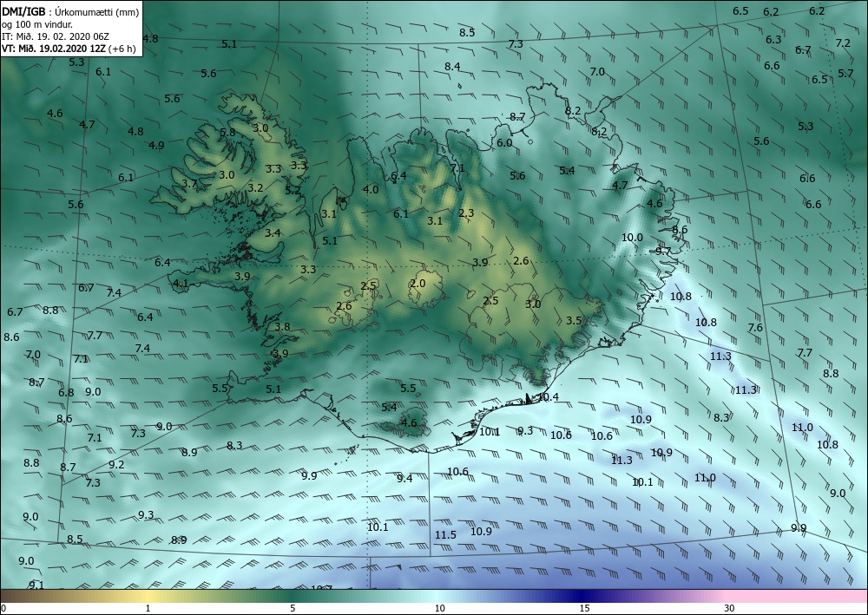Click the 0 tick label on the colour scale
This screenshot has height=615, width=868.
[3, 609]
